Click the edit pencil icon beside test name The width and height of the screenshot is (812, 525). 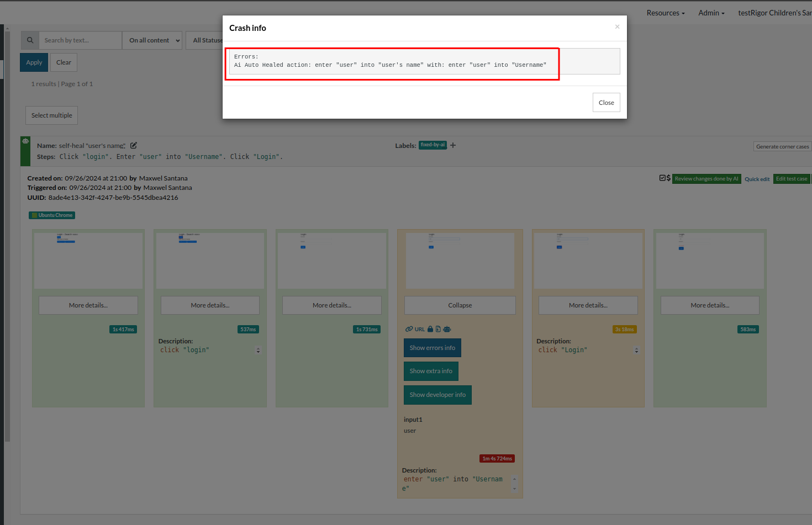pyautogui.click(x=134, y=146)
